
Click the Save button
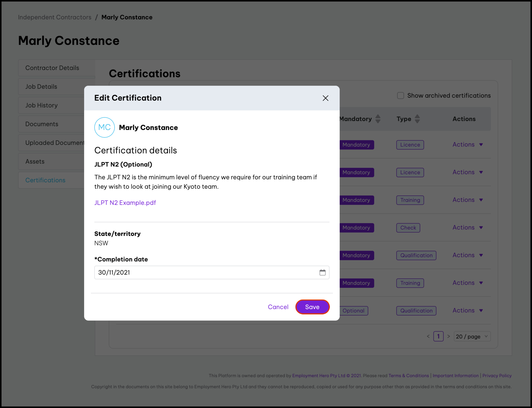click(312, 307)
